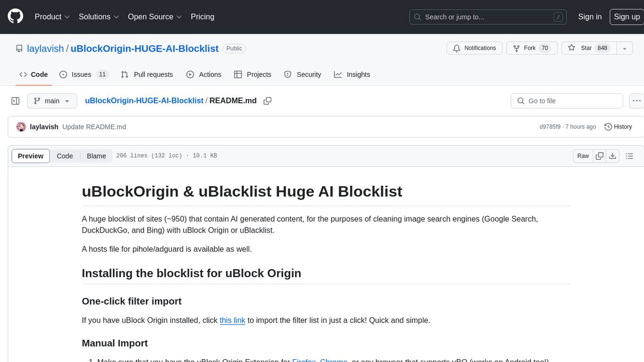The image size is (644, 362).
Task: View the file History
Action: click(x=618, y=127)
